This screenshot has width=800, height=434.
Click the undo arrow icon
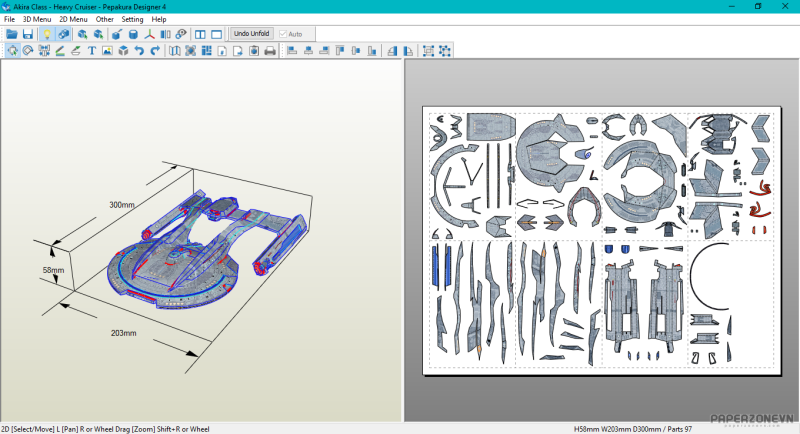[x=139, y=50]
